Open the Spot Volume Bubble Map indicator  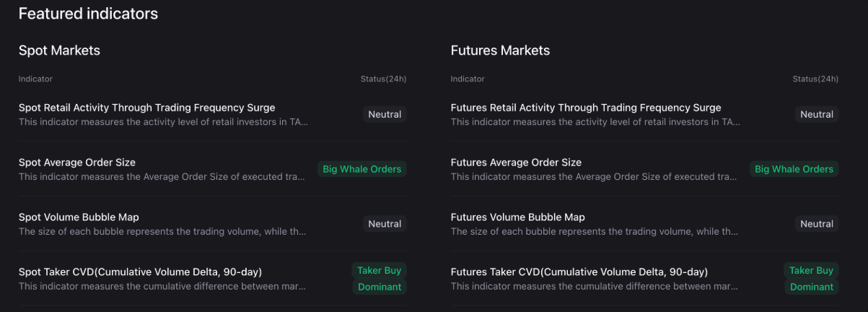tap(79, 217)
